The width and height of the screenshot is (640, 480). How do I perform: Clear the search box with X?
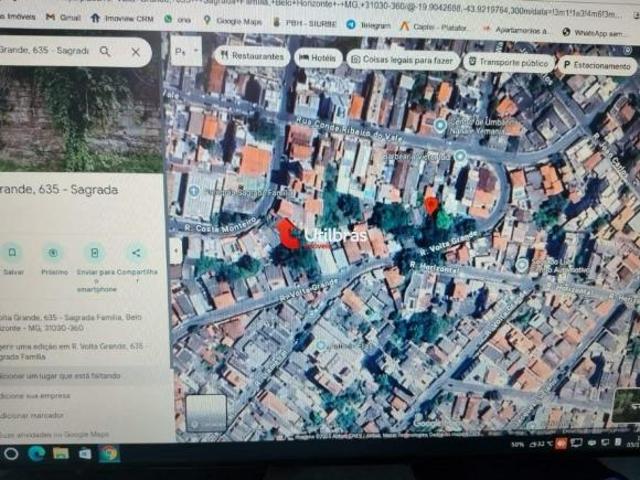(x=136, y=51)
